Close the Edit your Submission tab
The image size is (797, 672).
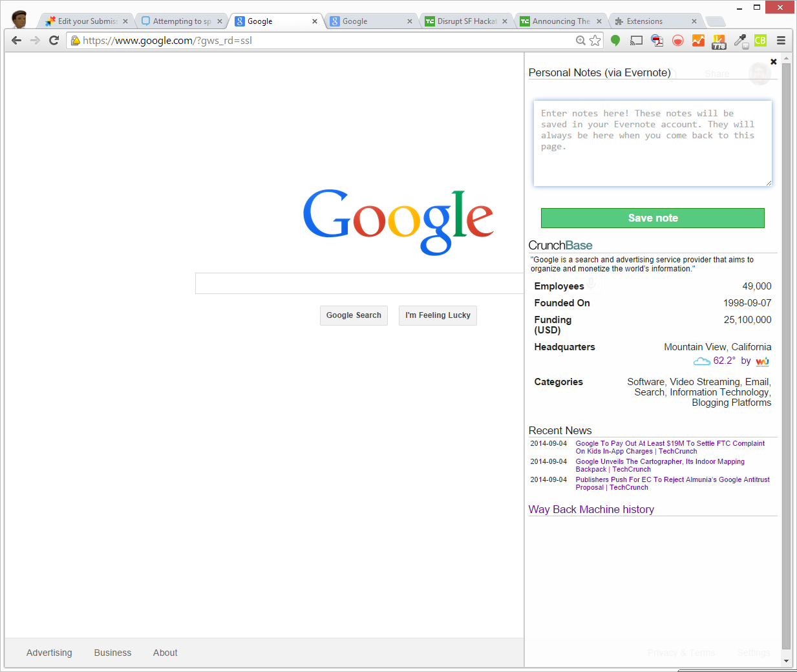pos(125,21)
